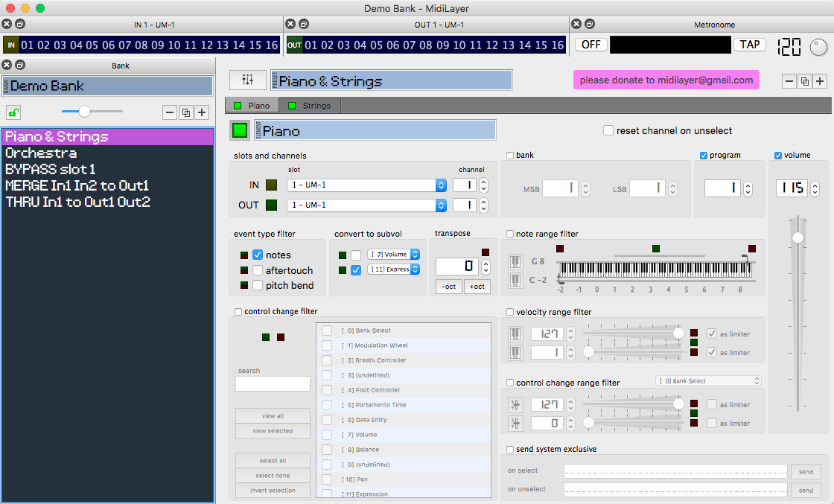Open the preset mixer sliders icon
834x504 pixels.
(x=248, y=80)
